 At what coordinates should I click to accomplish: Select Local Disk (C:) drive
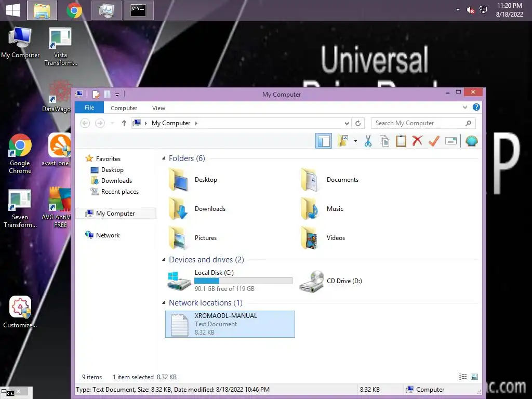click(230, 281)
